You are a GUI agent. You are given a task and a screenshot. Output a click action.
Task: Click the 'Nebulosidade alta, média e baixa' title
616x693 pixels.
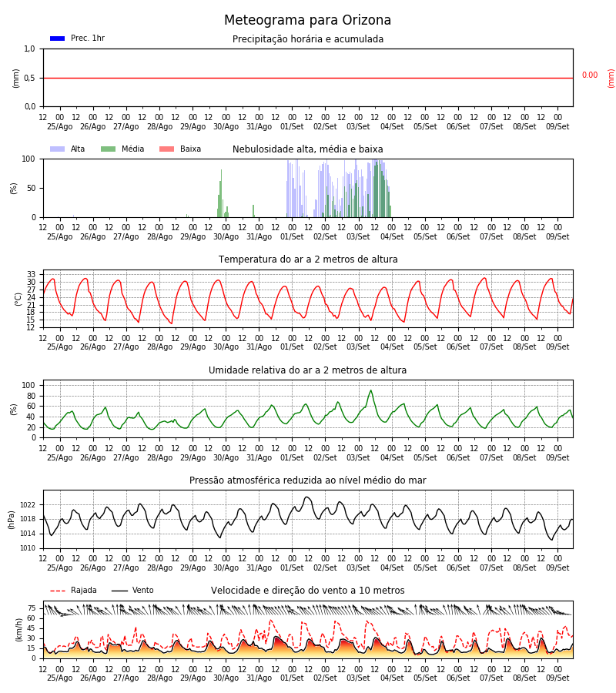(308, 149)
